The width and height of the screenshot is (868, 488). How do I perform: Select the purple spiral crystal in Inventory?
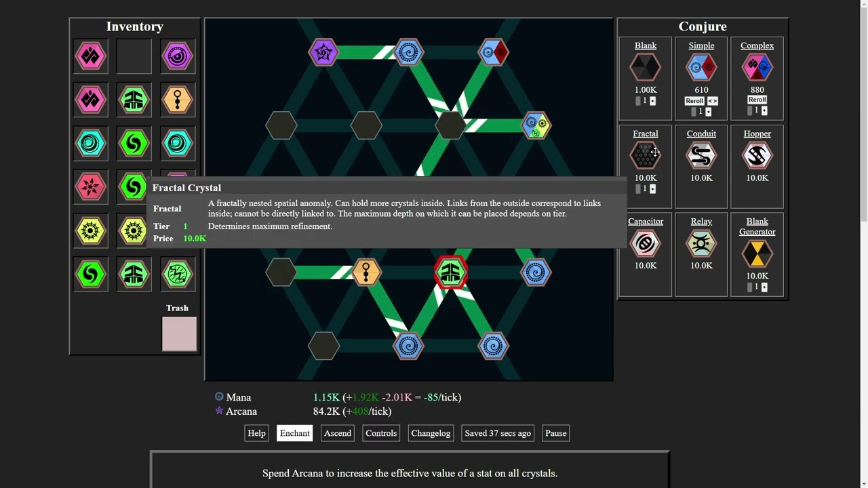178,56
